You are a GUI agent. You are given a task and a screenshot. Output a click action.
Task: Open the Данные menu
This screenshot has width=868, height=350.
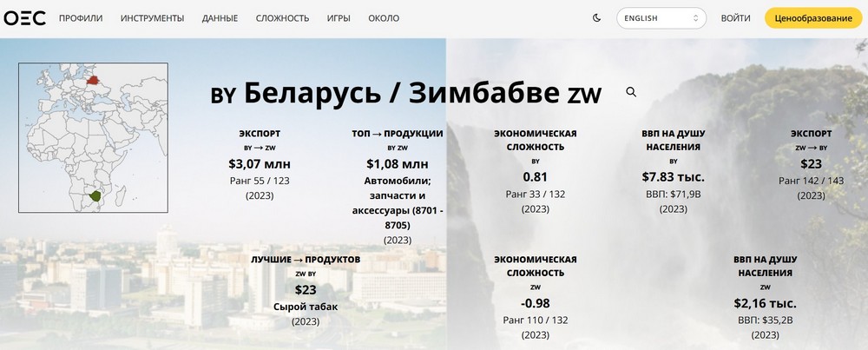point(220,18)
